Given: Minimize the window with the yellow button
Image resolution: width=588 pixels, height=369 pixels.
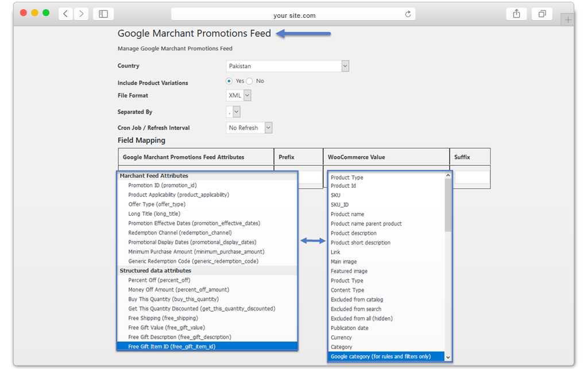Looking at the screenshot, I should coord(34,13).
